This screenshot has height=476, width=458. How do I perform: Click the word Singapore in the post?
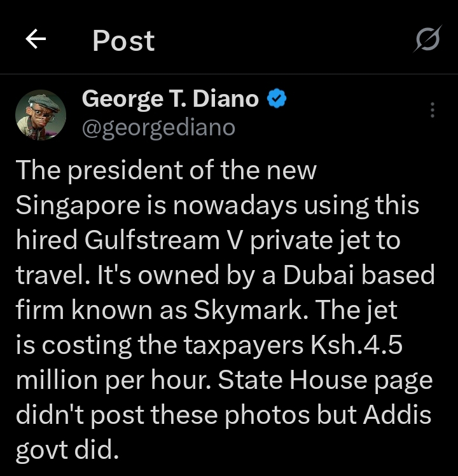point(78,206)
